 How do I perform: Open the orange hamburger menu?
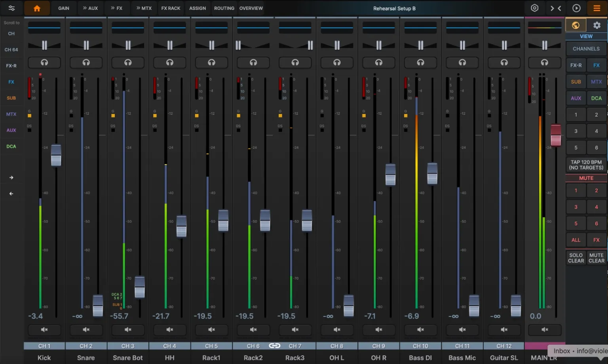coord(597,8)
